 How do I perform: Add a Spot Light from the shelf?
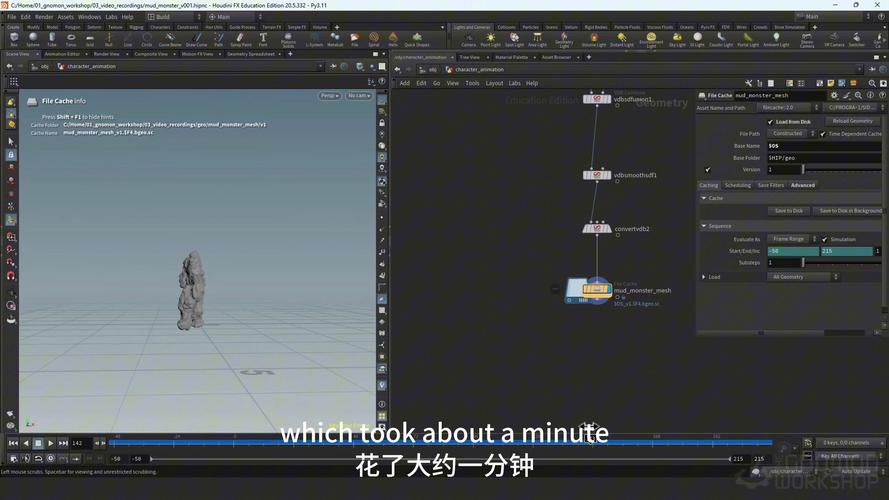pos(514,39)
